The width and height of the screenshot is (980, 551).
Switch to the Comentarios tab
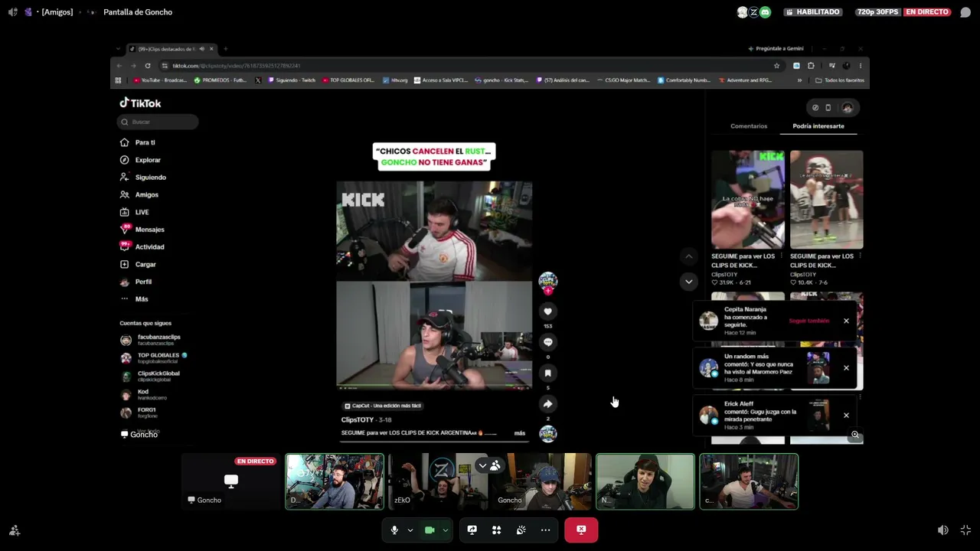tap(749, 126)
